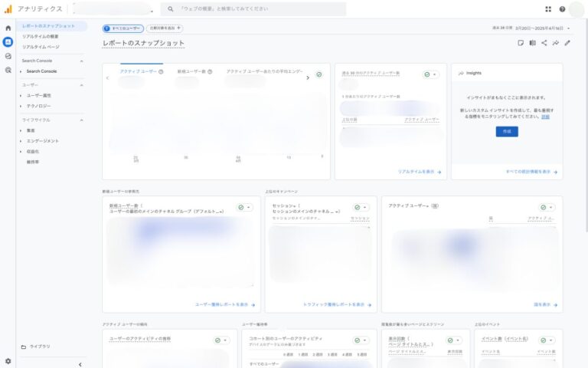Click the share report icon

(544, 43)
